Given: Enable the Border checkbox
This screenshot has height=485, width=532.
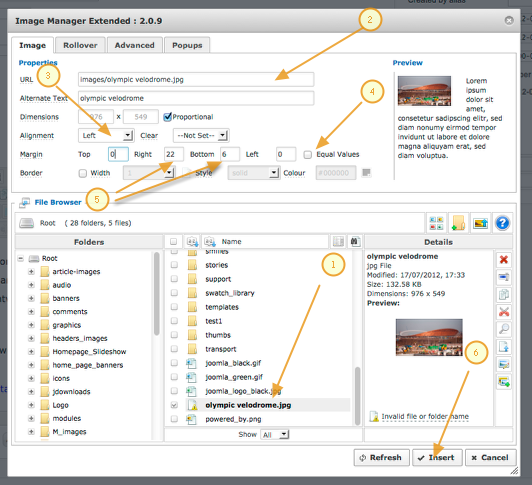Looking at the screenshot, I should pyautogui.click(x=82, y=173).
